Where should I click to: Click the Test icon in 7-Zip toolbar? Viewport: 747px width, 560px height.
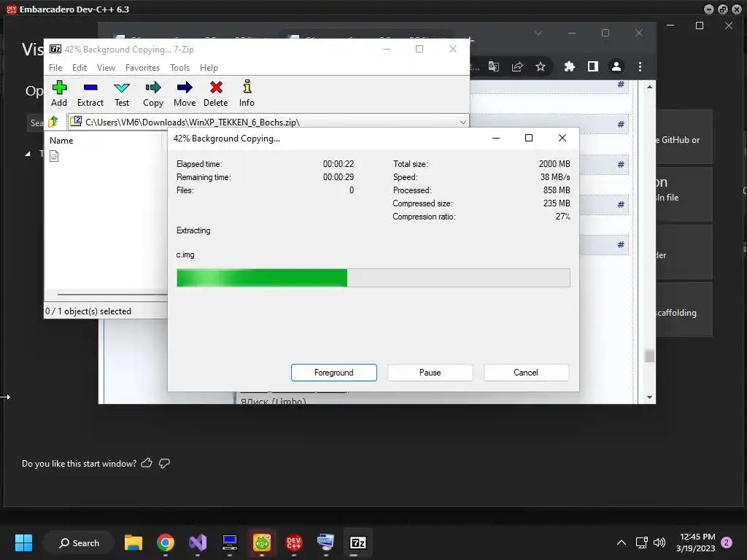coord(122,93)
